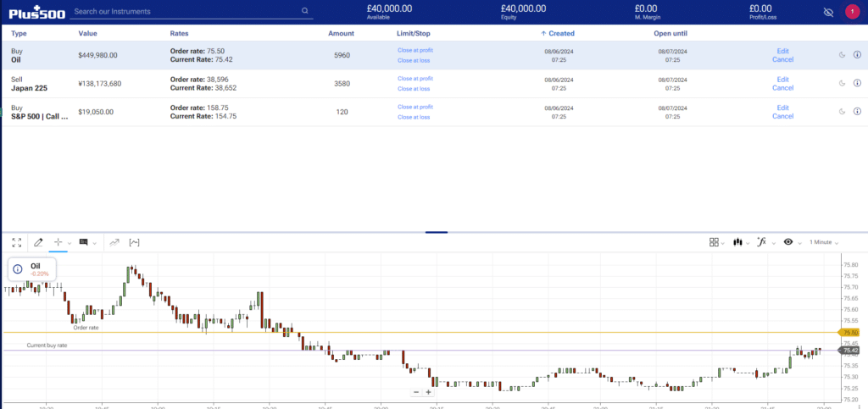
Task: Click the $449,980.00 value cell
Action: coord(98,55)
